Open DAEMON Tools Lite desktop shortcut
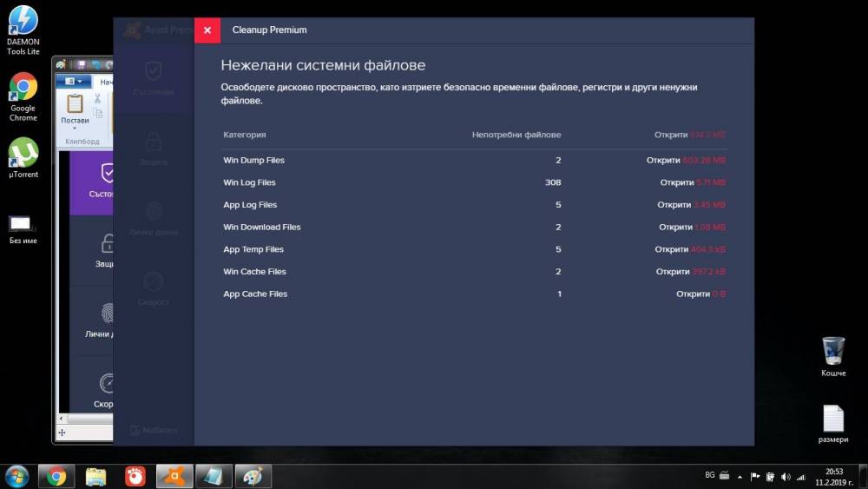Viewport: 868px width, 489px height. pos(23,30)
